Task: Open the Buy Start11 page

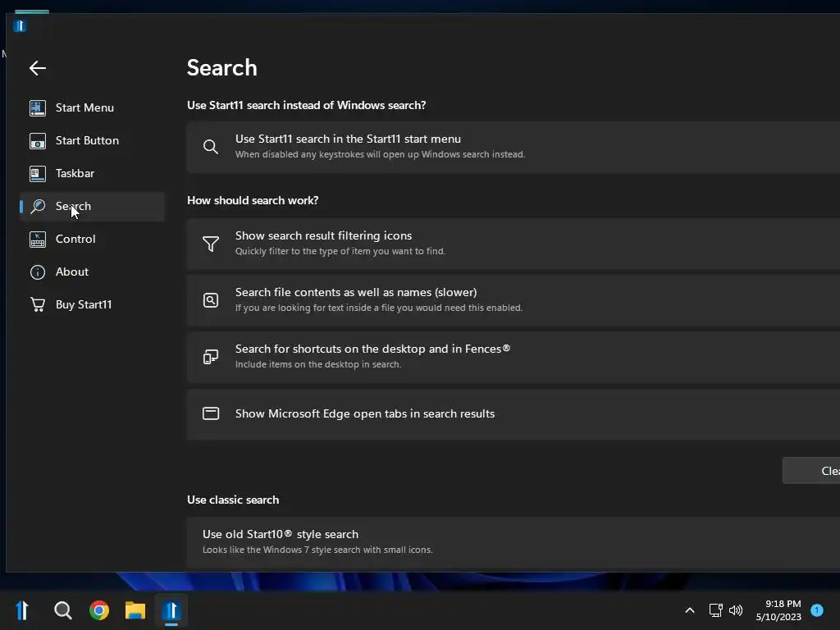Action: 92,305
